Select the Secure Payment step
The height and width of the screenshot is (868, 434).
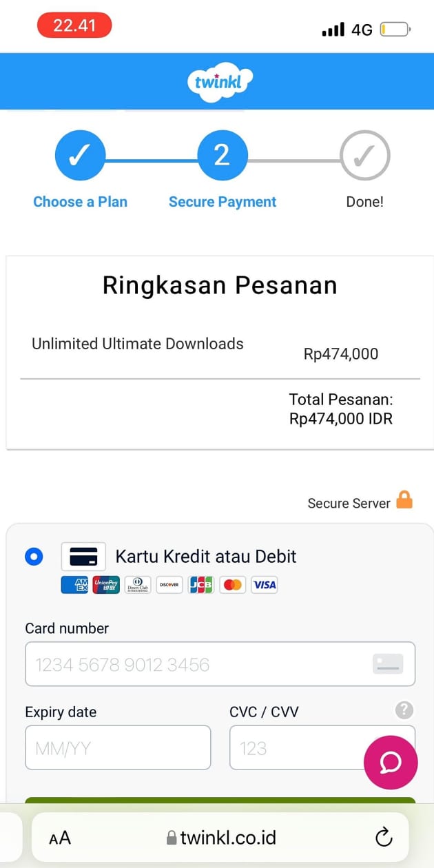point(222,156)
